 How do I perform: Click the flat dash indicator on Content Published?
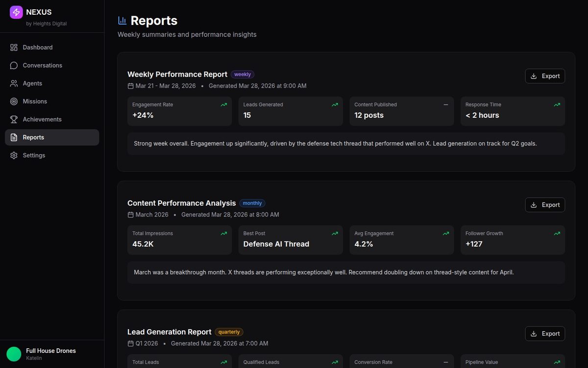(x=446, y=105)
